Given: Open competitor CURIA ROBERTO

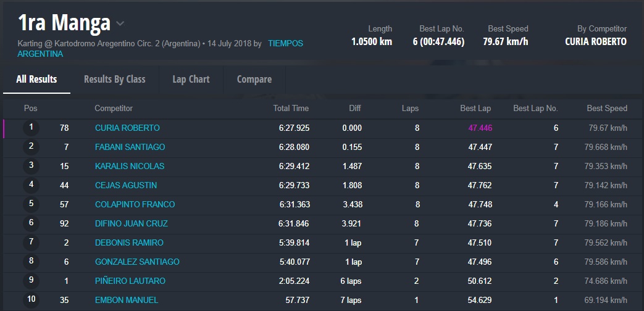Looking at the screenshot, I should 127,128.
